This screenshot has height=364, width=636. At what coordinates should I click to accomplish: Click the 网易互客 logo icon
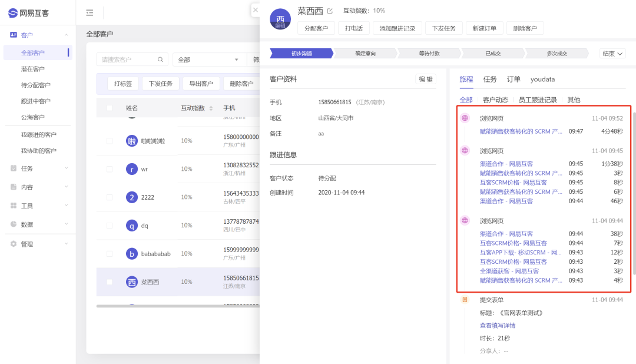[x=13, y=13]
